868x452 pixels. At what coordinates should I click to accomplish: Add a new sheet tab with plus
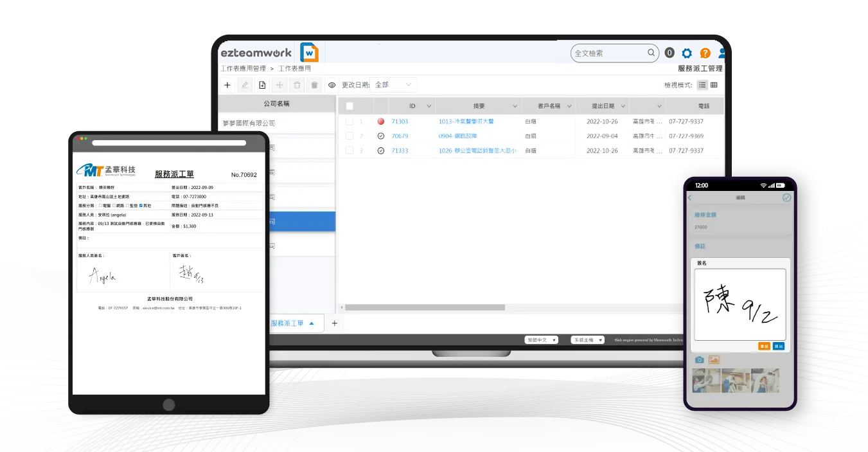[x=334, y=323]
